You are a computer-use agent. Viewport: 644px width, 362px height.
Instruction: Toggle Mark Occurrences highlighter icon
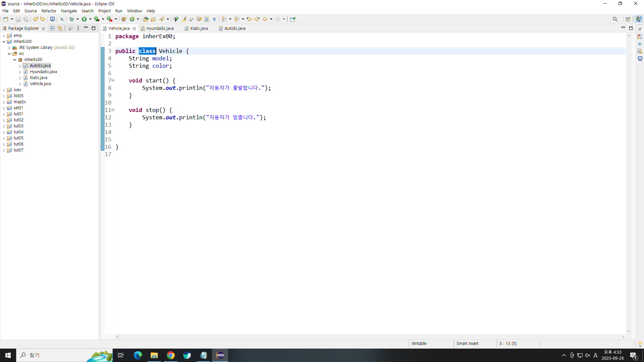(x=184, y=19)
